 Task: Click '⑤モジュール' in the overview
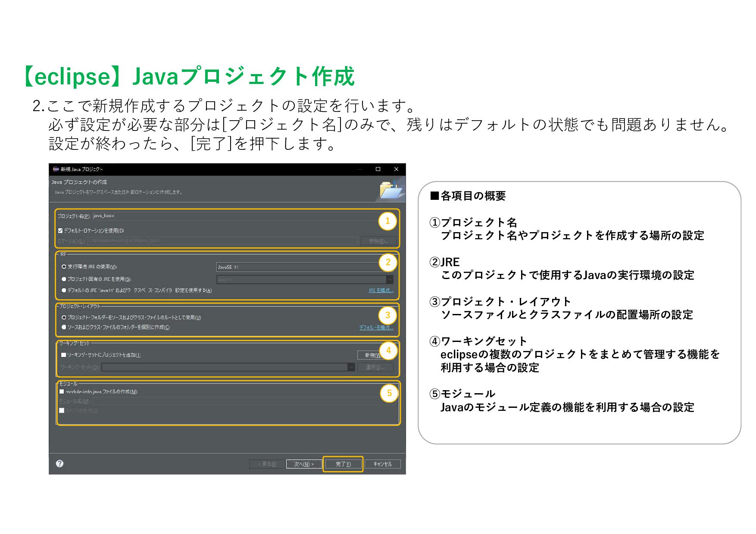[462, 394]
